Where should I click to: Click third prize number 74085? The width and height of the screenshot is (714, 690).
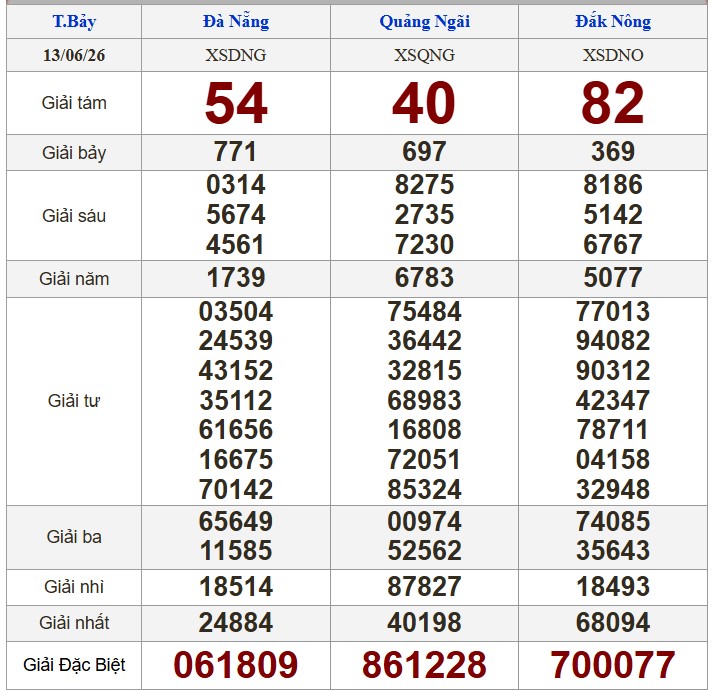(x=613, y=521)
